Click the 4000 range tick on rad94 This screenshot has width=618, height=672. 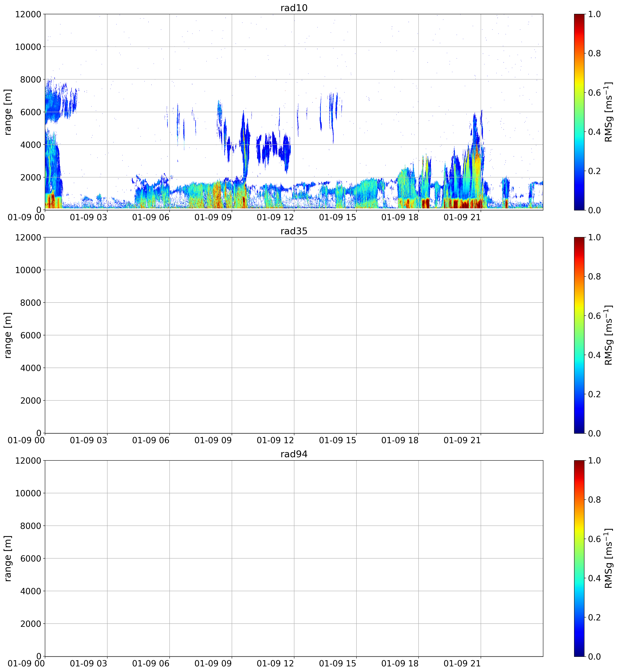click(31, 591)
